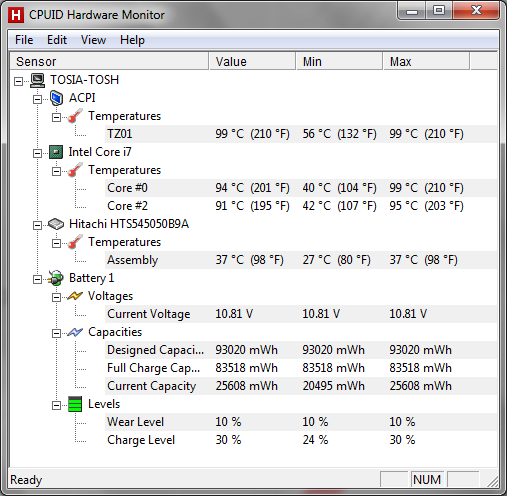Click the Sensor column header
Viewport: 507px width, 496px height.
coord(109,61)
